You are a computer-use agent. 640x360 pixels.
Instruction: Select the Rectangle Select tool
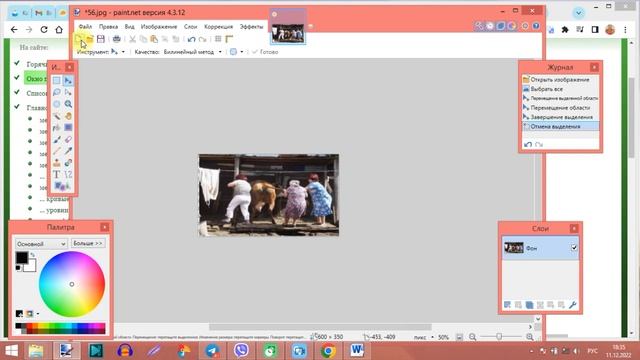click(57, 80)
